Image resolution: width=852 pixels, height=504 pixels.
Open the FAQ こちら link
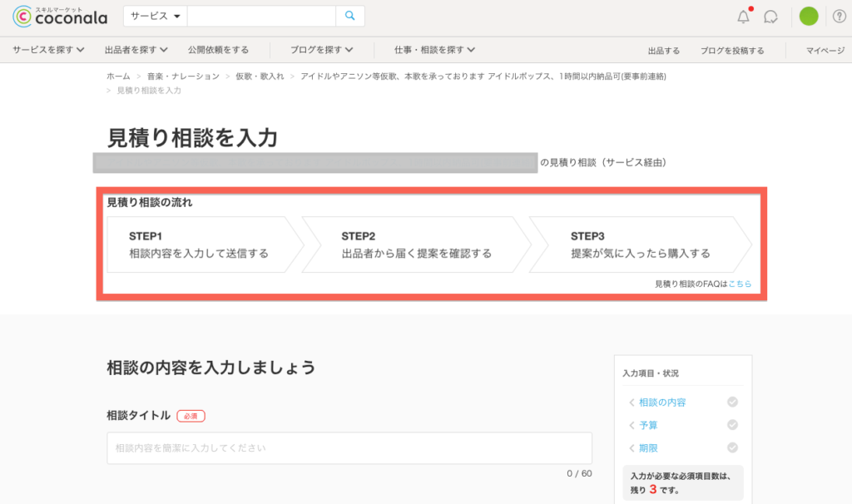740,284
